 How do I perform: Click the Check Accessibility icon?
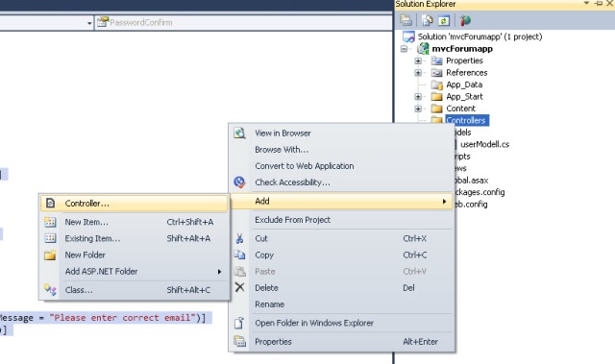(x=239, y=182)
